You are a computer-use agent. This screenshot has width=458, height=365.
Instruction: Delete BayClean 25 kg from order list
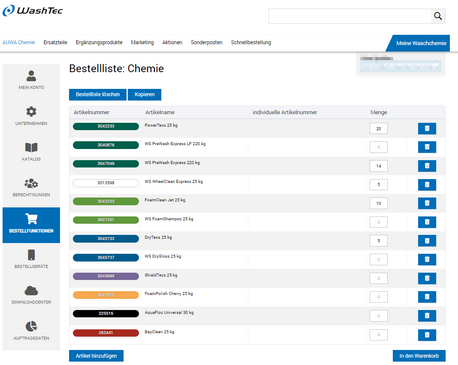point(427,335)
